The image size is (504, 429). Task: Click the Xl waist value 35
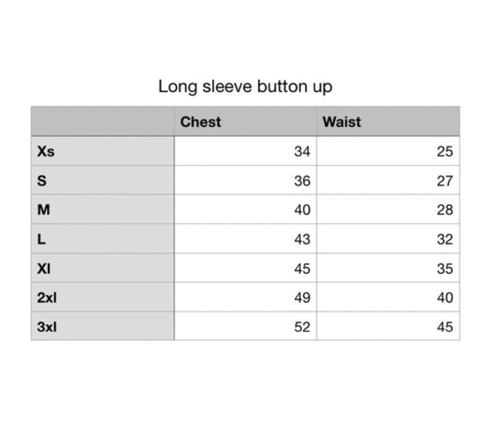coord(445,269)
